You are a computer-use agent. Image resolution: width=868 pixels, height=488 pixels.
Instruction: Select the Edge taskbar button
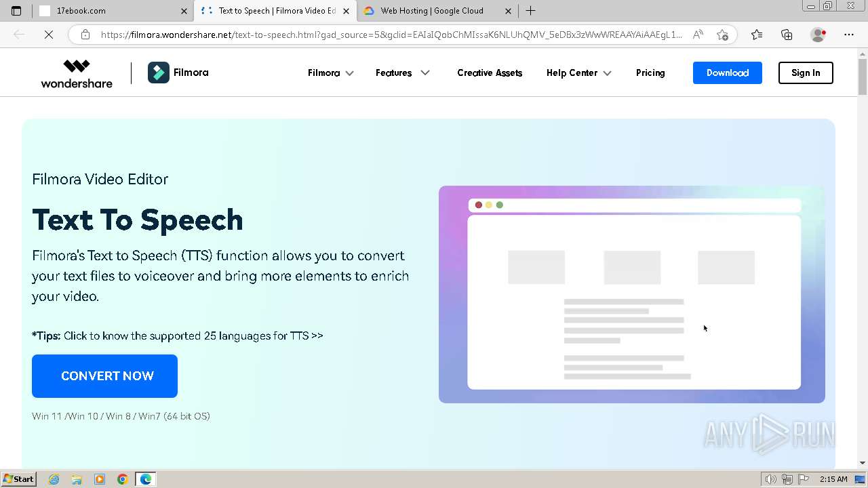click(146, 479)
